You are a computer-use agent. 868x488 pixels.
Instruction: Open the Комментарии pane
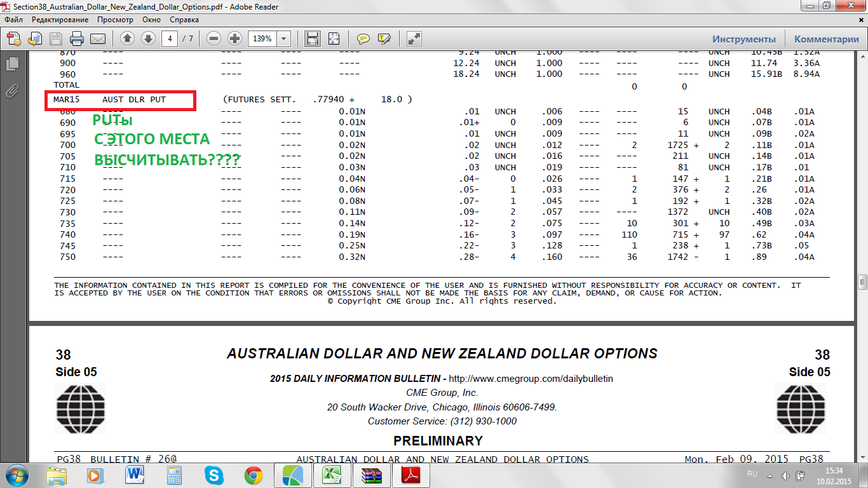827,39
